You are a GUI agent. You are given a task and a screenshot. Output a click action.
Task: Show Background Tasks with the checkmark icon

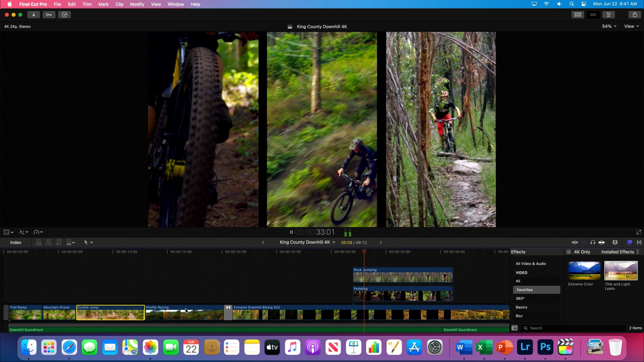(x=64, y=14)
